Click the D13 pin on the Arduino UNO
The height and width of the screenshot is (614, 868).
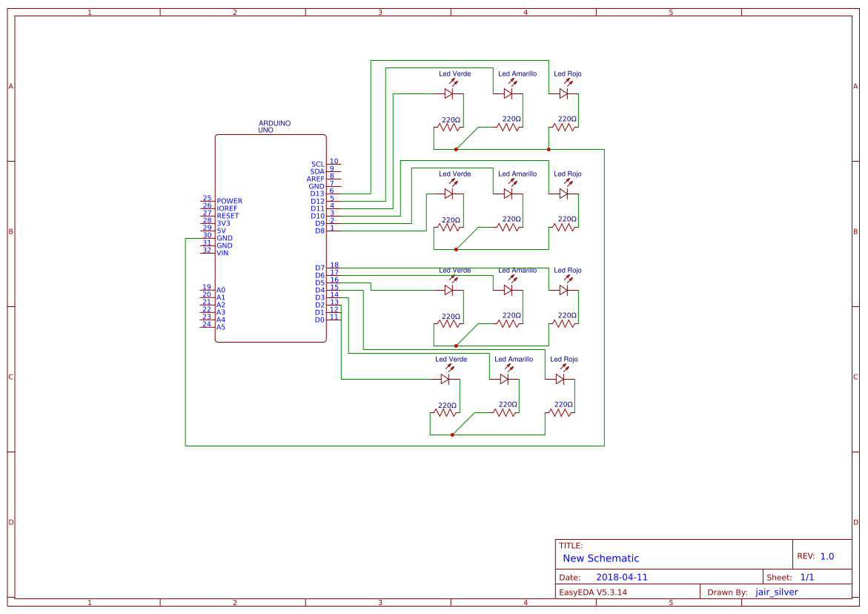tap(317, 191)
